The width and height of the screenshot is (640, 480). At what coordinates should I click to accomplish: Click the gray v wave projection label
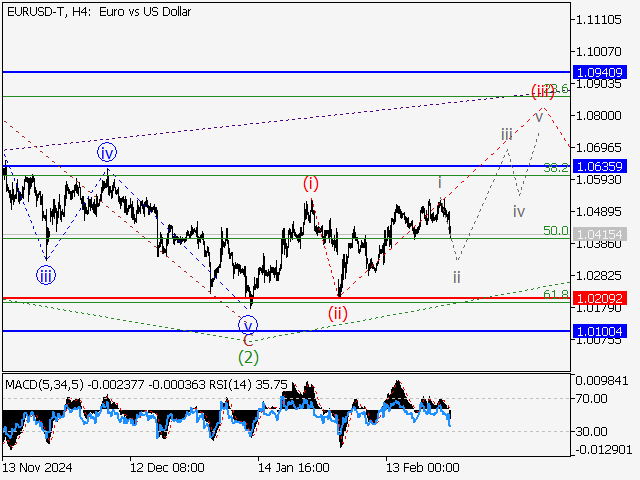pyautogui.click(x=539, y=116)
